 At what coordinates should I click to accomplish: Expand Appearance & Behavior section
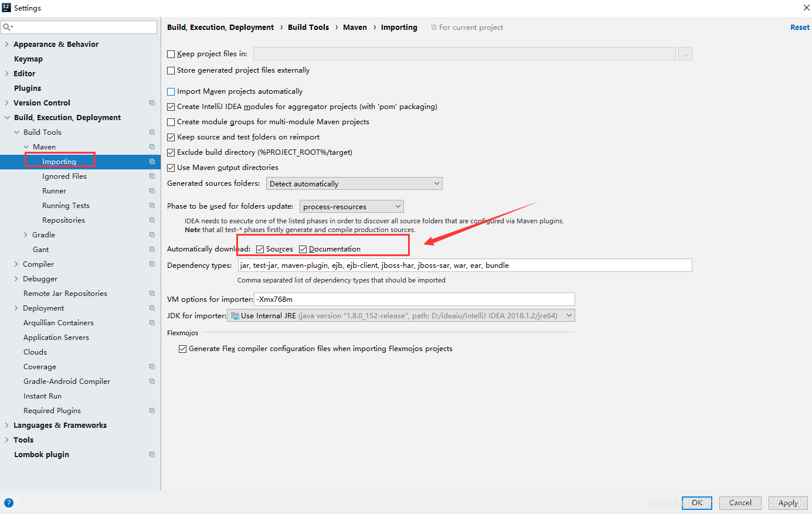[x=6, y=44]
